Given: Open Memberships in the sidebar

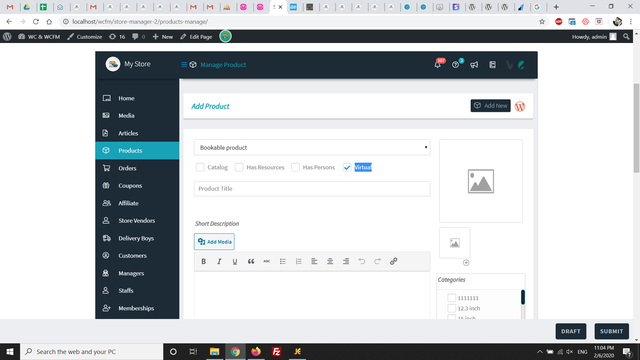Looking at the screenshot, I should (137, 308).
